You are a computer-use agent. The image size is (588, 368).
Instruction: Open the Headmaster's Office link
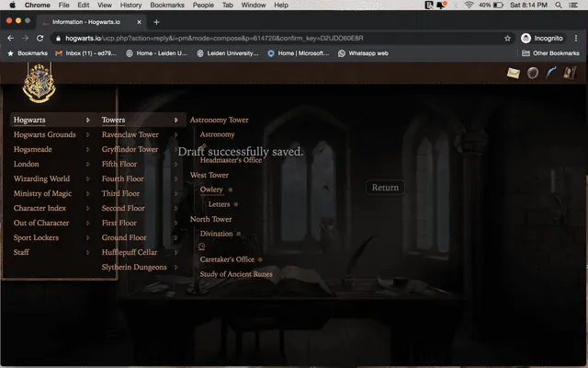[231, 160]
